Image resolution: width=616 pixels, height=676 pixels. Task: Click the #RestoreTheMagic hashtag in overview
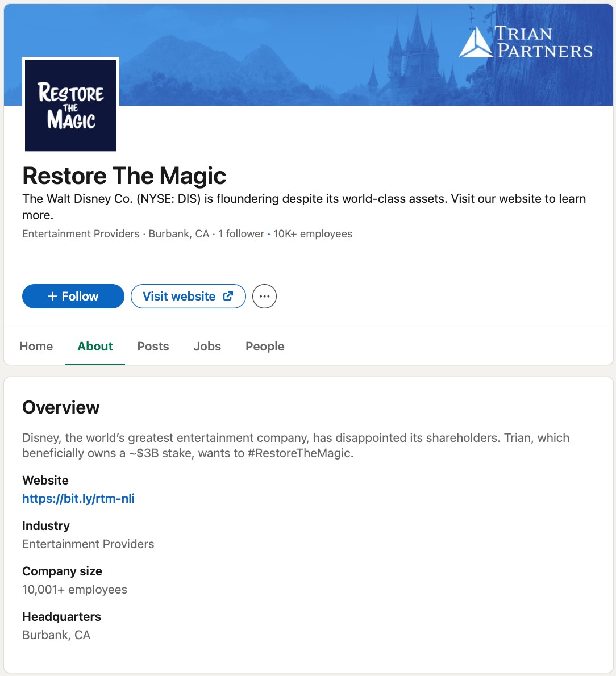[299, 454]
